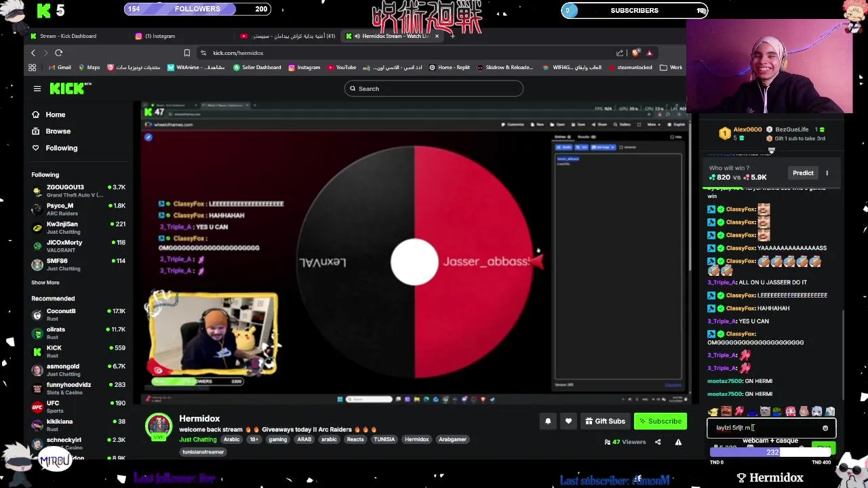Click Hermidox channel avatar
868x488 pixels.
click(x=159, y=426)
